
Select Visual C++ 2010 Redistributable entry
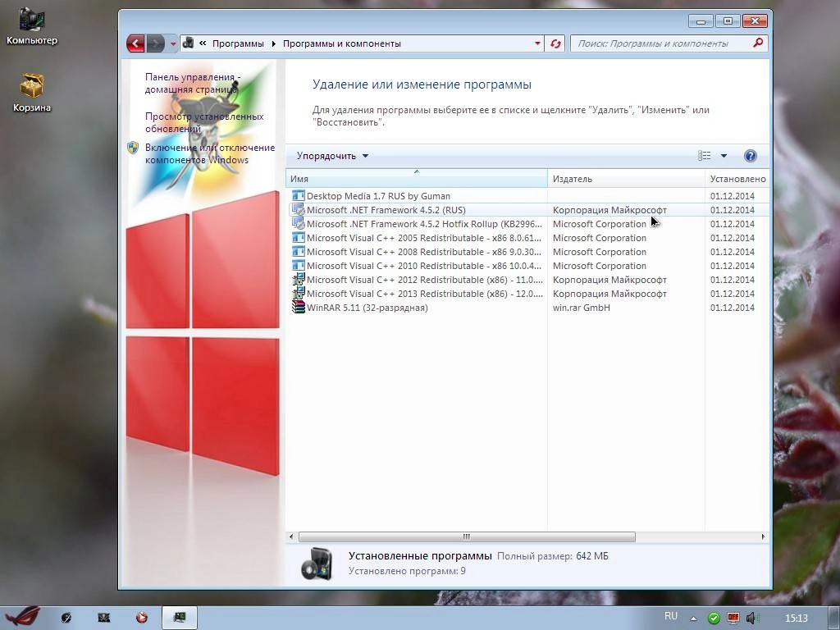tap(424, 266)
